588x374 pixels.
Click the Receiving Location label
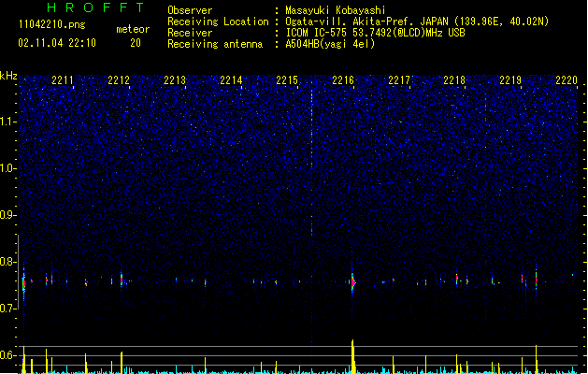218,22
